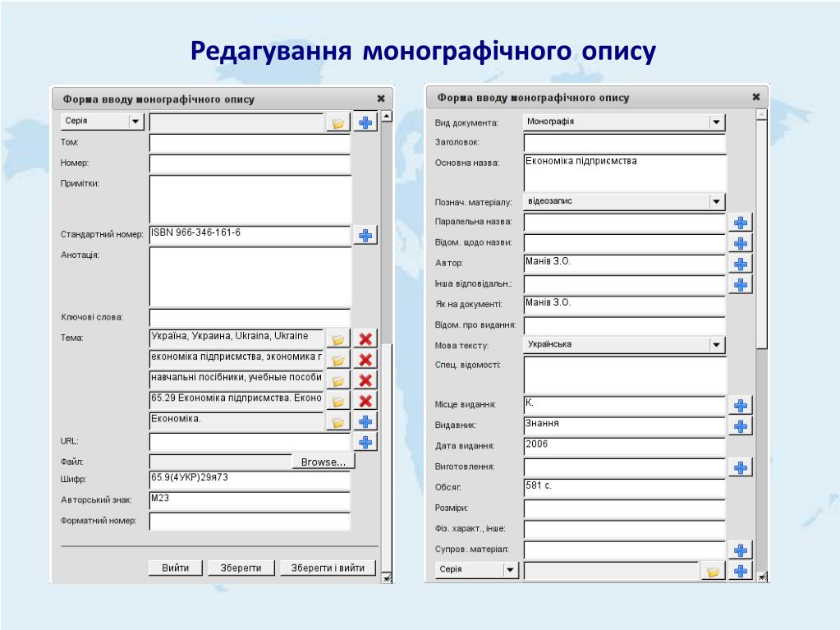
Task: Add another Видавник field
Action: point(741,426)
